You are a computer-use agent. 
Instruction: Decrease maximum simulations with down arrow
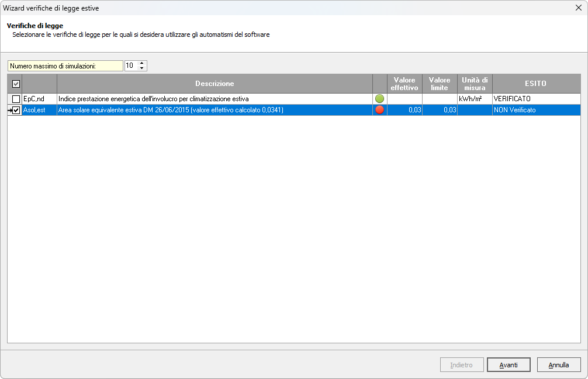[141, 68]
